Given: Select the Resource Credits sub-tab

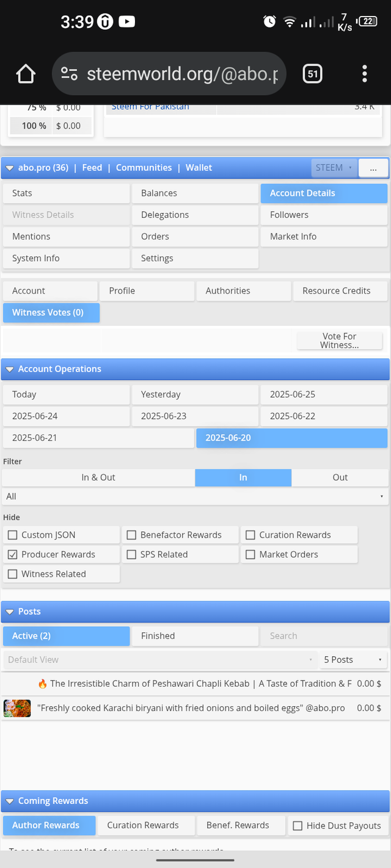Looking at the screenshot, I should [x=340, y=291].
